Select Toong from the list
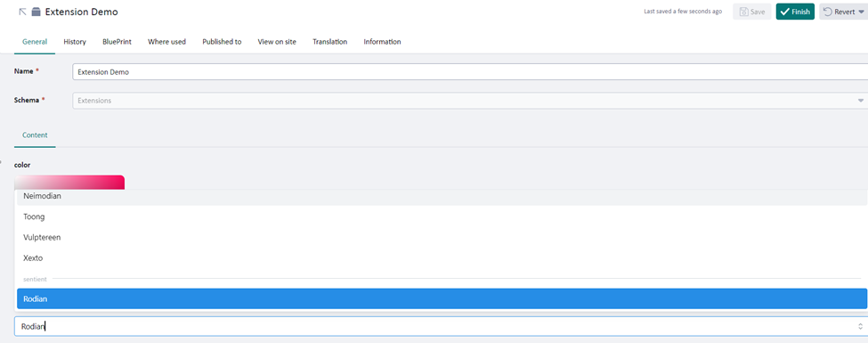This screenshot has width=868, height=343. [442, 216]
